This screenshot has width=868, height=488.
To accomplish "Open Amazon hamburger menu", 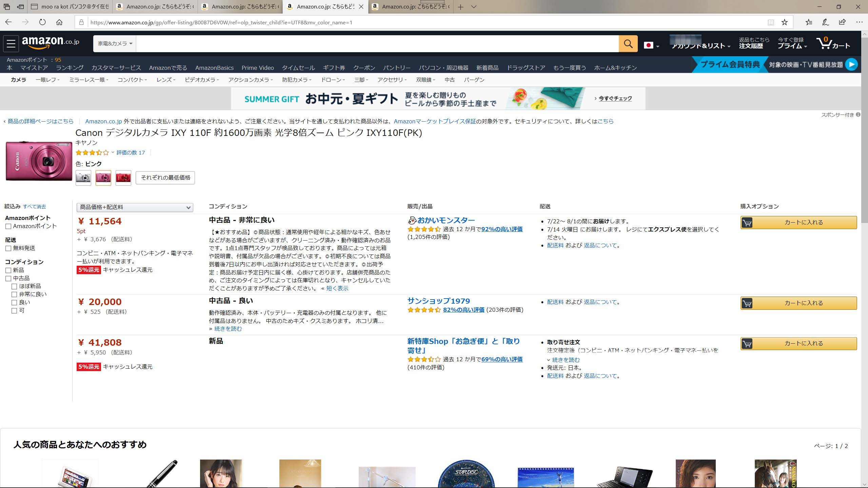I will point(11,44).
